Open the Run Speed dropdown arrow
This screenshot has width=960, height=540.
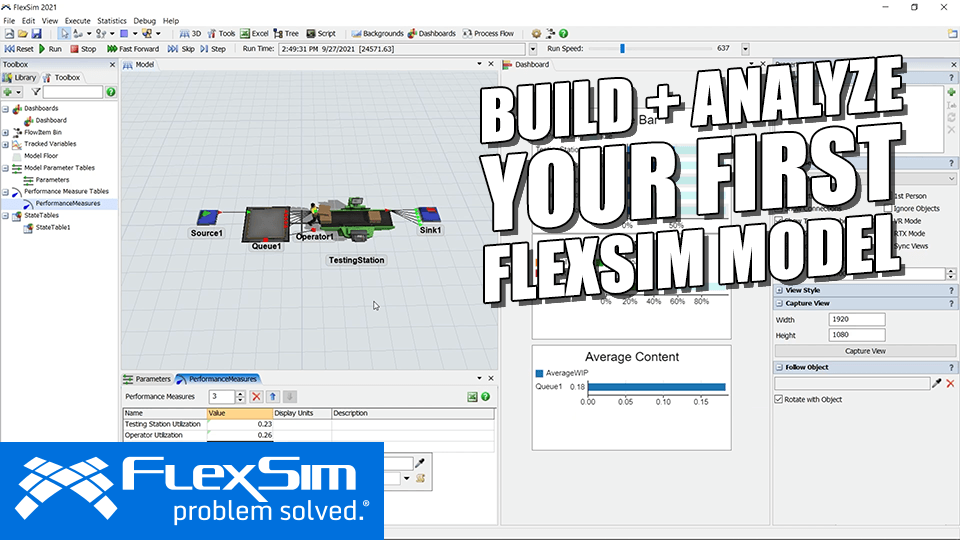coord(745,49)
